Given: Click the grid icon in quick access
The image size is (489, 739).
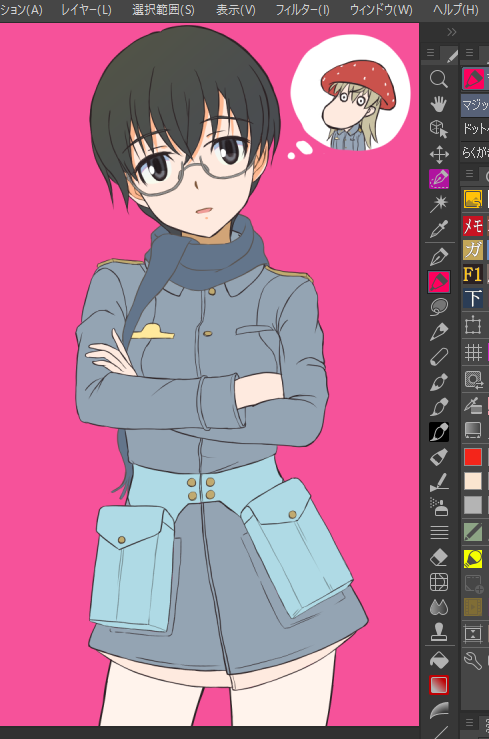Looking at the screenshot, I should [x=473, y=352].
